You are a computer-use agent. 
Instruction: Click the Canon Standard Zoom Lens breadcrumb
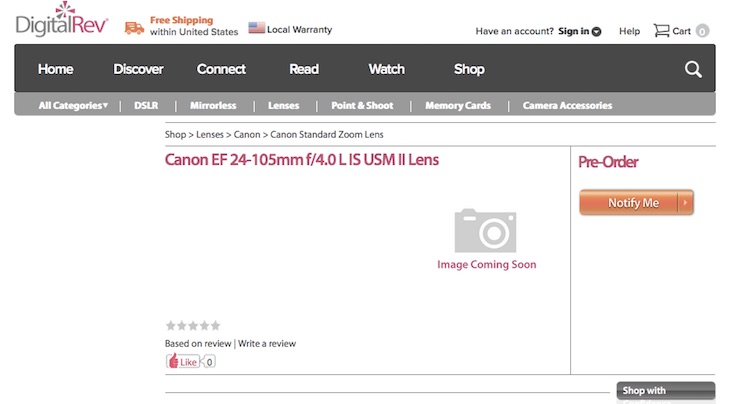tap(327, 134)
